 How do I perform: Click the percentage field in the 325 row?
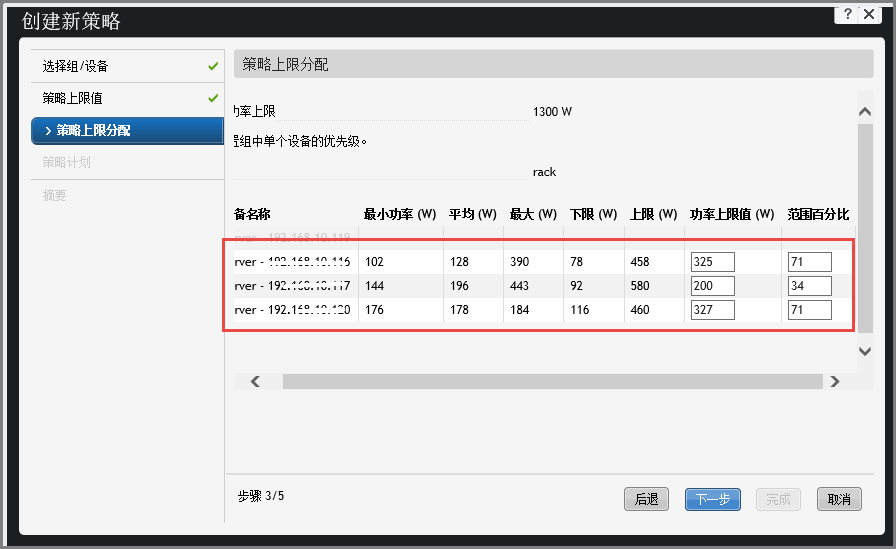[x=810, y=262]
